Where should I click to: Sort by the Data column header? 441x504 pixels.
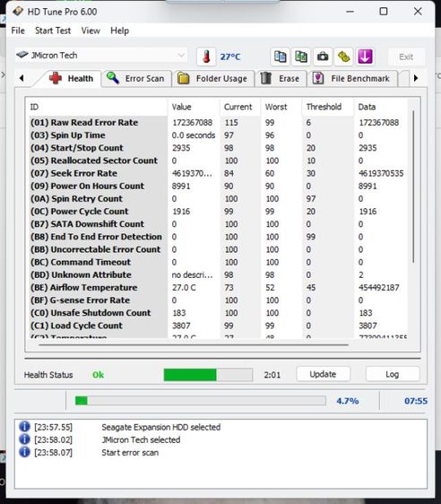tap(381, 107)
